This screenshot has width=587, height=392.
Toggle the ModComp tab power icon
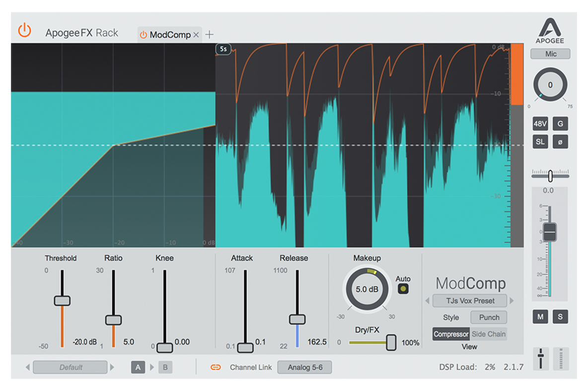tap(143, 35)
